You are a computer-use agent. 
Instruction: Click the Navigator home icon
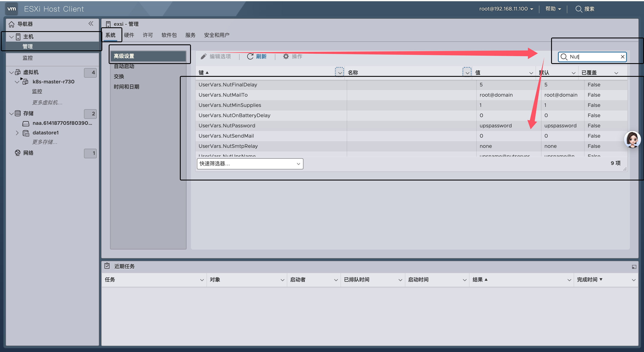(x=12, y=24)
